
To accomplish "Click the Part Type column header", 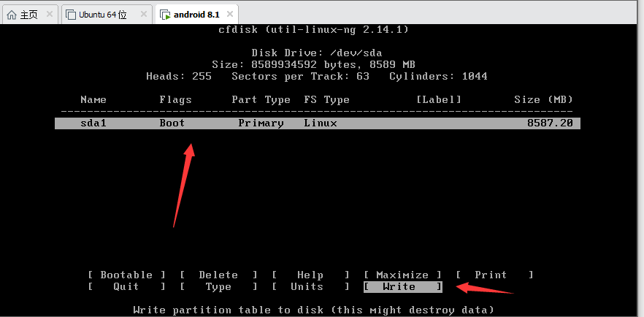I will click(x=261, y=100).
